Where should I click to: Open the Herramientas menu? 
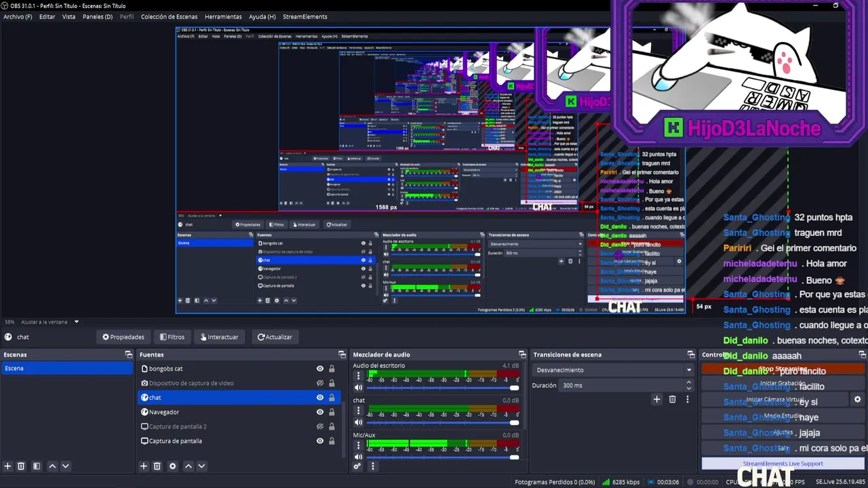pyautogui.click(x=223, y=16)
